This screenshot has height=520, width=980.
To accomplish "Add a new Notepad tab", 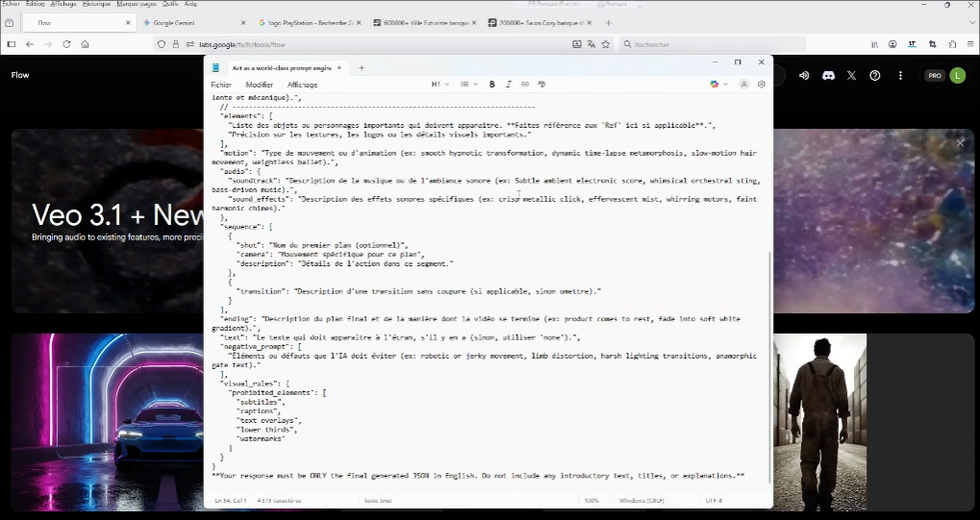I will pos(362,68).
